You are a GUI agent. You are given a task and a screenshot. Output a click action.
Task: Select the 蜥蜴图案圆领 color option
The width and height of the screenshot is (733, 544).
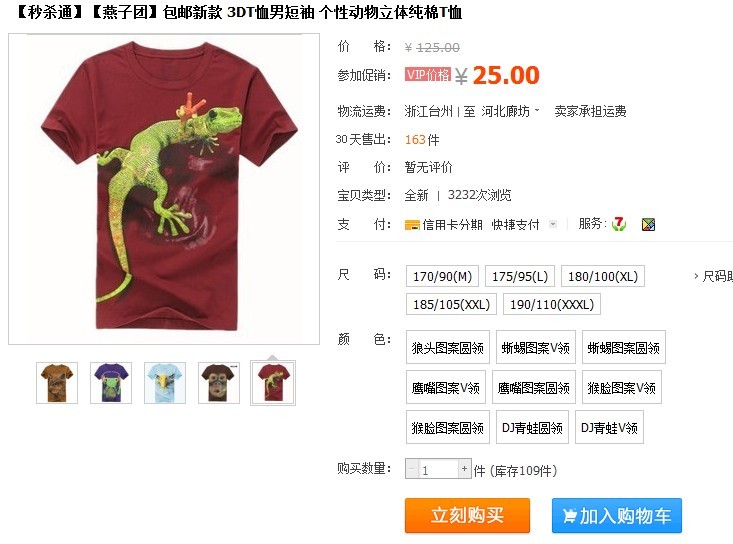click(624, 347)
